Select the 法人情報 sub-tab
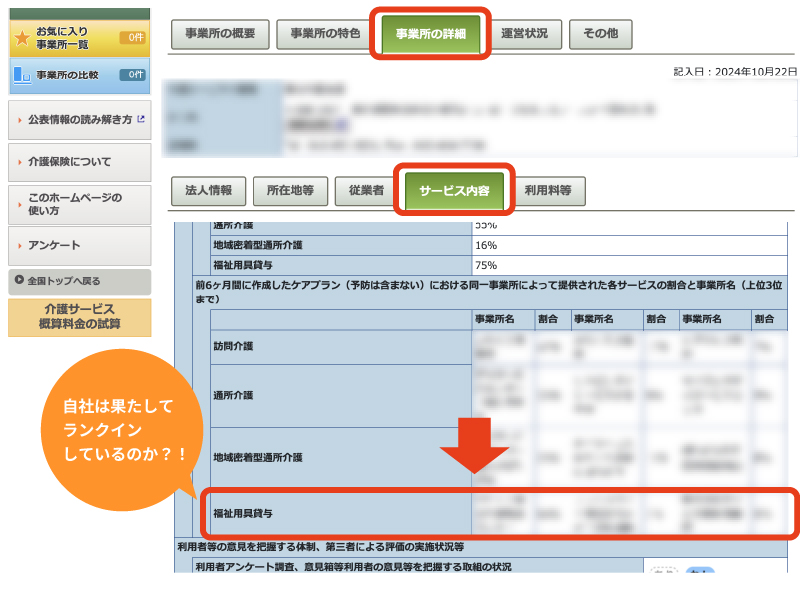Screen dimensions: 800x600 pyautogui.click(x=208, y=190)
